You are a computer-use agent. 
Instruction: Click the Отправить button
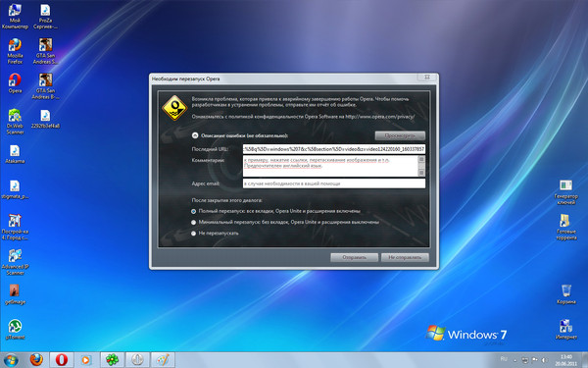click(x=354, y=257)
